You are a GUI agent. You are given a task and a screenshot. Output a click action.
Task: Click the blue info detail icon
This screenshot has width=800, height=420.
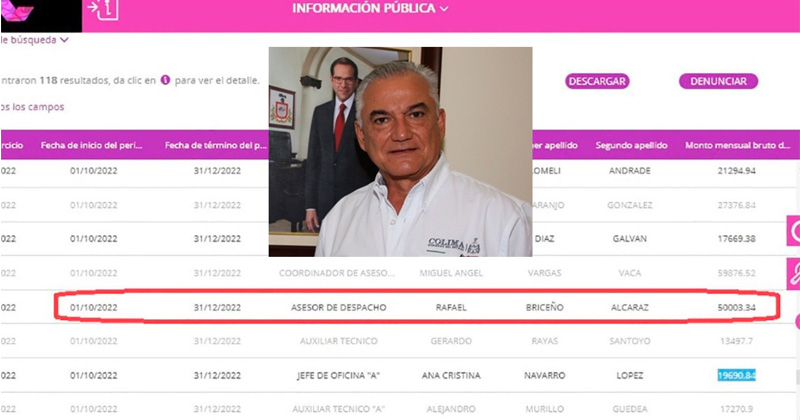point(165,80)
